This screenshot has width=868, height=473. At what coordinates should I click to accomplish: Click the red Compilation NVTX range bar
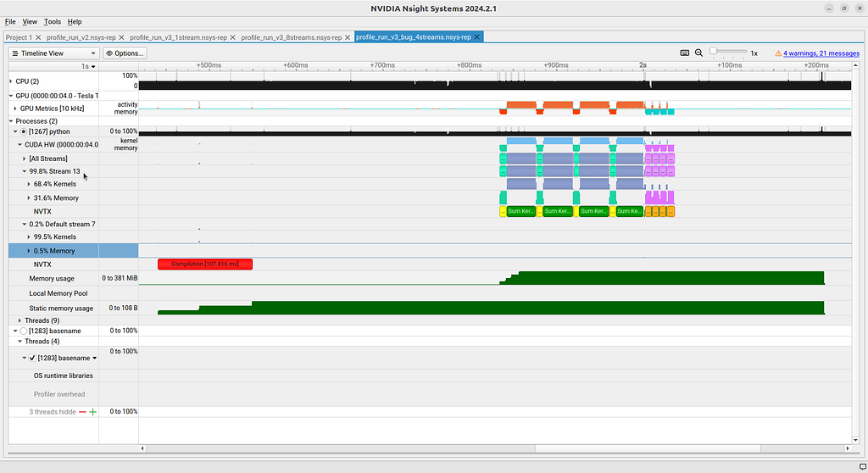[205, 264]
